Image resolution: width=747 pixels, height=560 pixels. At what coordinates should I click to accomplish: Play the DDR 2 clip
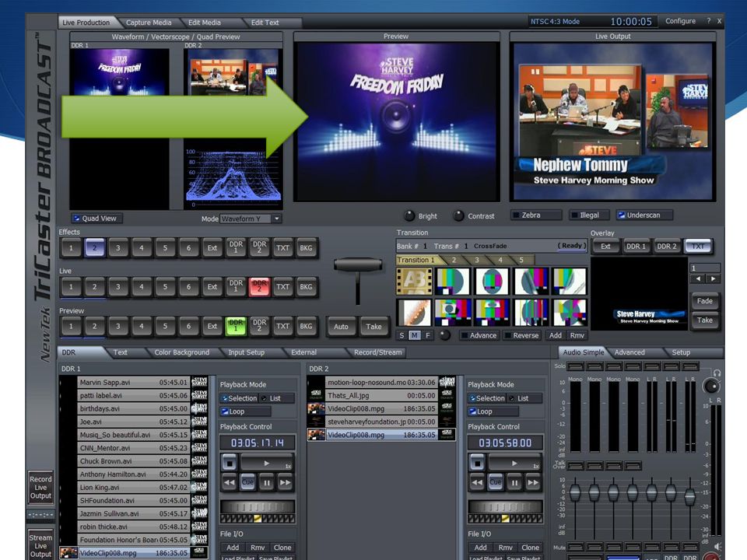pyautogui.click(x=514, y=462)
